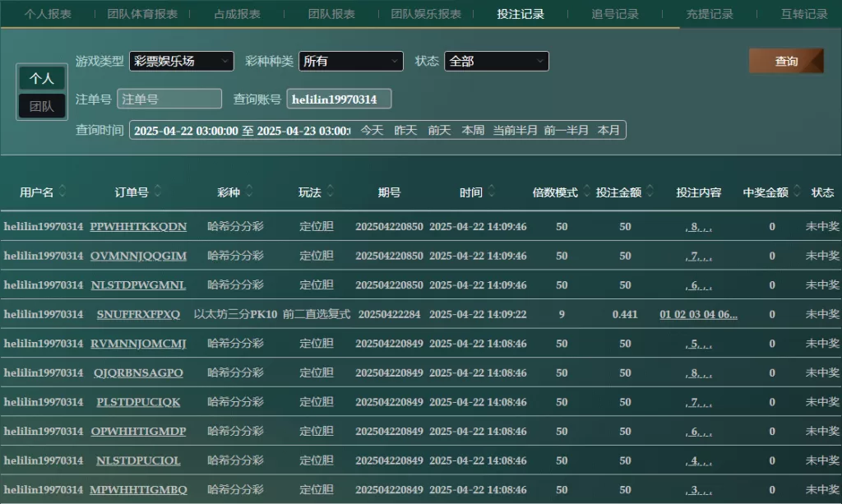842x504 pixels.
Task: Click period number 20250422284
Action: tap(389, 315)
